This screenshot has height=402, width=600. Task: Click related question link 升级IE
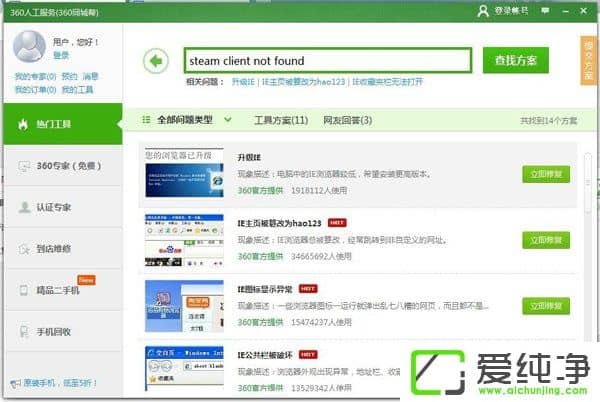[243, 81]
